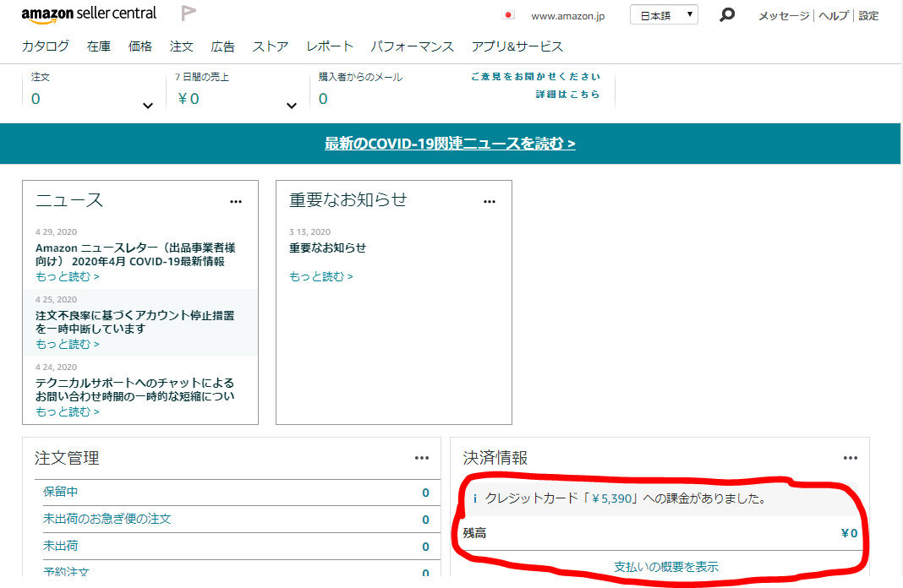Open search with the magnifier icon
Image resolution: width=903 pixels, height=588 pixels.
pyautogui.click(x=727, y=15)
